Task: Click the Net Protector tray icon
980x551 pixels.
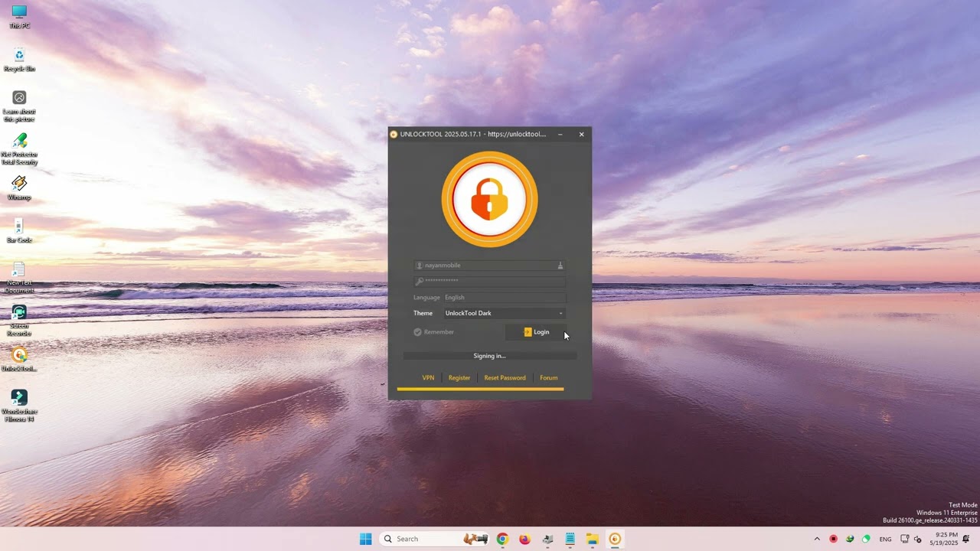Action: (850, 539)
